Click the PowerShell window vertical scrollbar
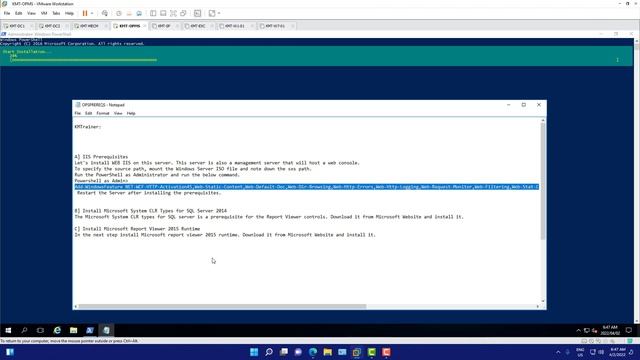This screenshot has width=640, height=360. tap(636, 181)
